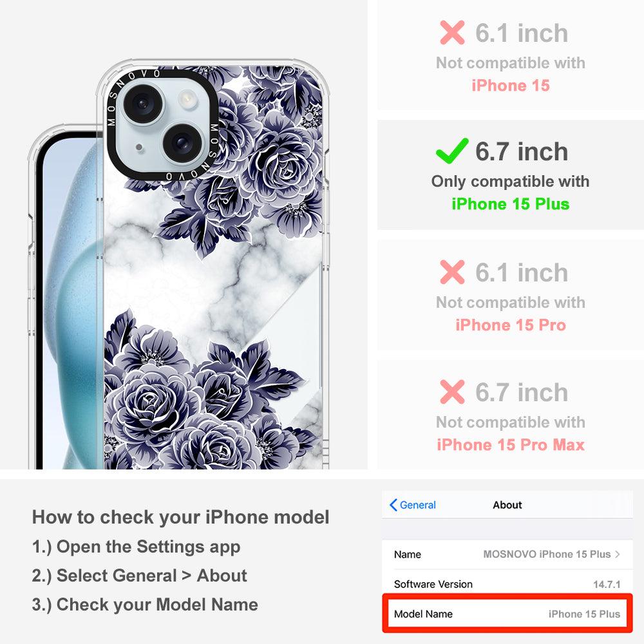Tap the blue back chevron beside General
Viewport: 644px width, 644px height.
click(393, 505)
